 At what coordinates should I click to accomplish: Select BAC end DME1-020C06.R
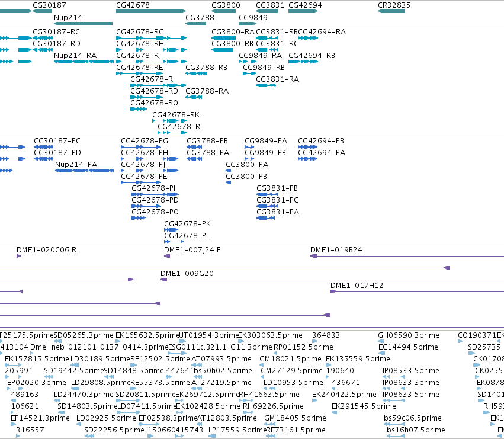tap(47, 250)
